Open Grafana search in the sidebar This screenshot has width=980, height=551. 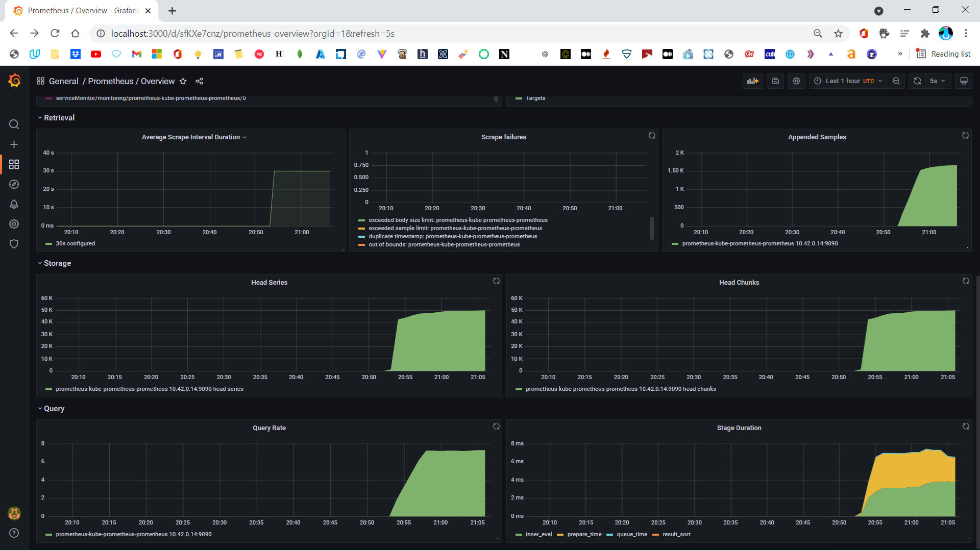[14, 124]
